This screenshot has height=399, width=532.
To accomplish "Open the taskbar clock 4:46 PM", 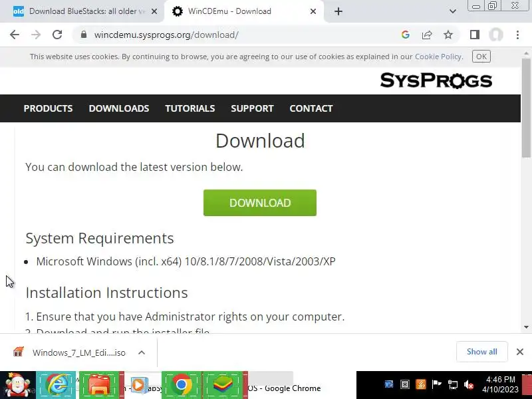I will pos(501,384).
